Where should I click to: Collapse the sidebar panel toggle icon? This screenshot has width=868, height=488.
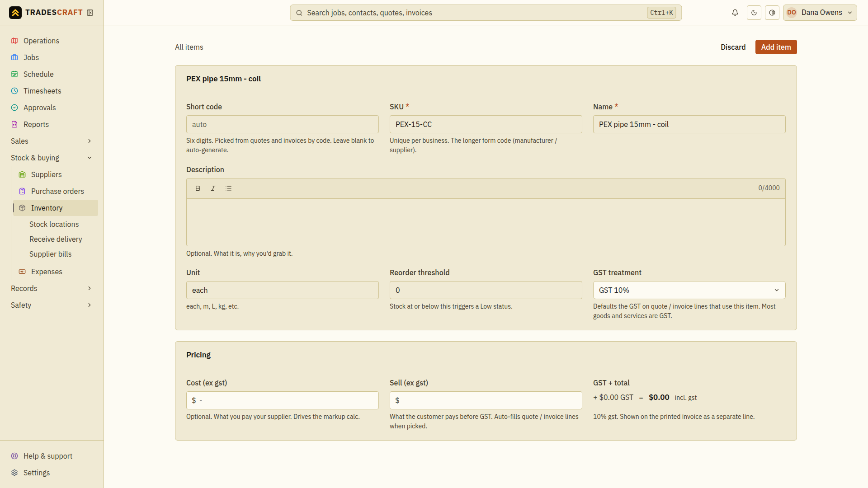pos(90,13)
